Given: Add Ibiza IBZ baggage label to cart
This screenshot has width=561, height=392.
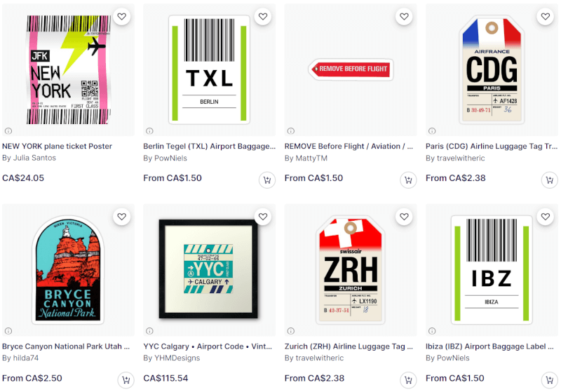Looking at the screenshot, I should 550,380.
